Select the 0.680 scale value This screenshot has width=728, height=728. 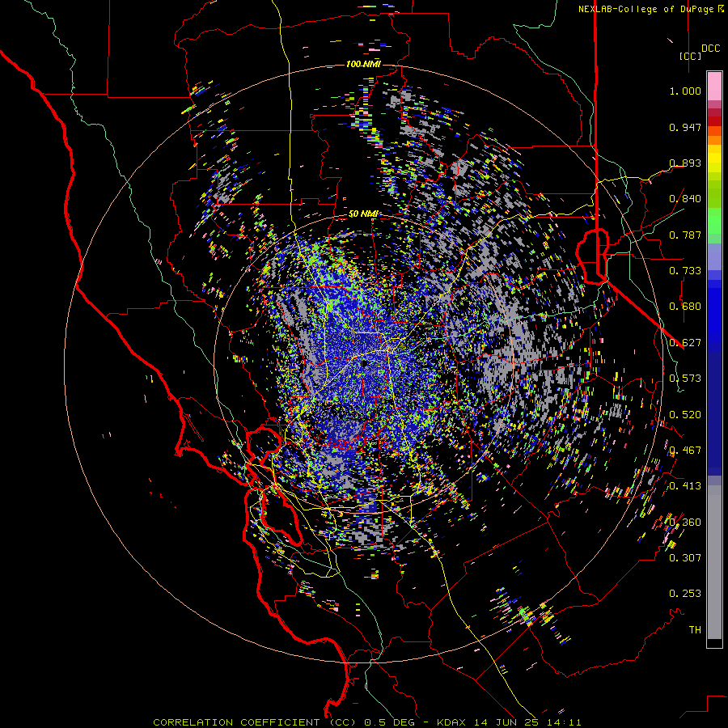[x=685, y=307]
